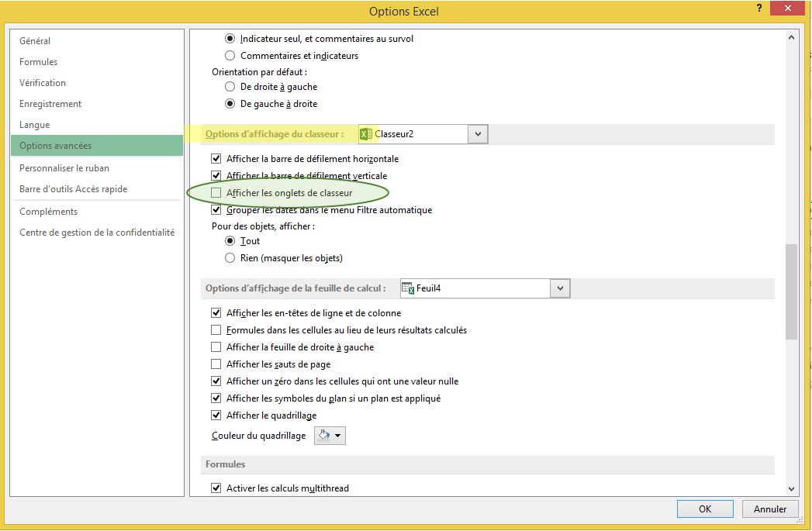Click the worksheet icon beside Feuil4

point(408,288)
